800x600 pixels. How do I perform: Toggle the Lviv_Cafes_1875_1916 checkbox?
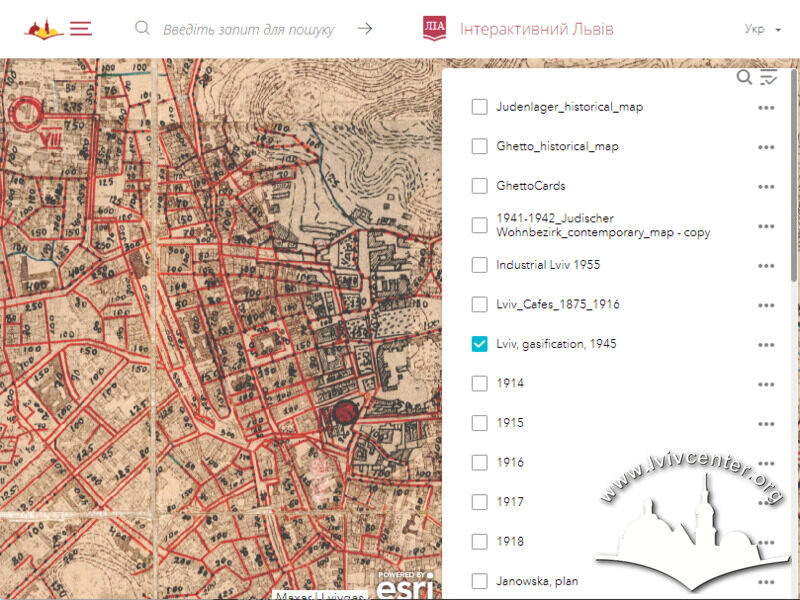(479, 304)
